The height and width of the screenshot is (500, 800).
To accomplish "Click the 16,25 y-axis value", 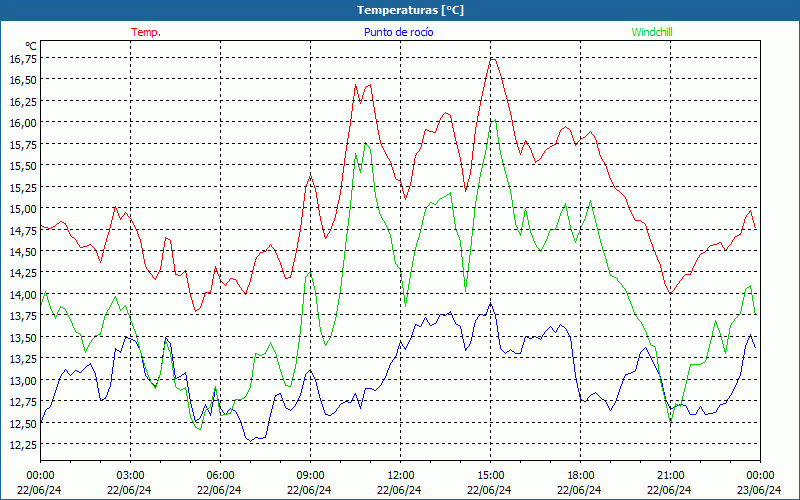I will (23, 102).
